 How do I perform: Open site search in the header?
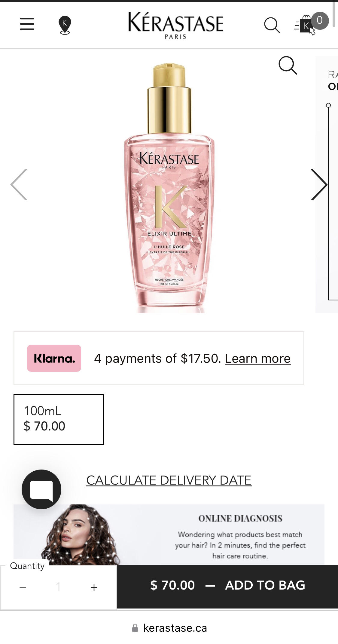point(272,25)
